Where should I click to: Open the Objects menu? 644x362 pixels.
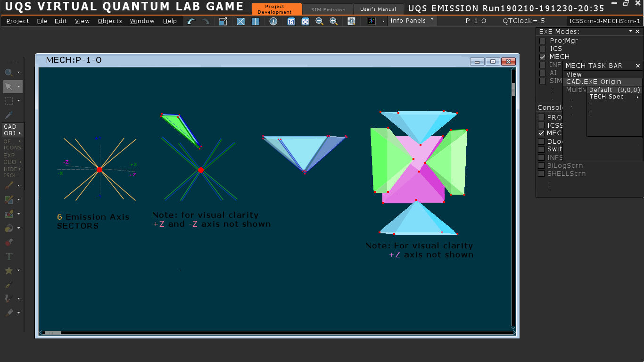(x=110, y=21)
